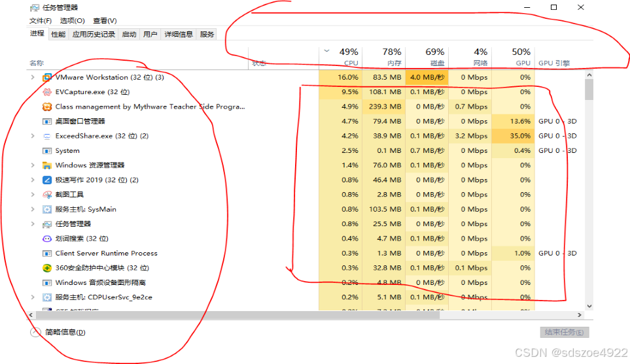Image resolution: width=630 pixels, height=364 pixels.
Task: Click the VMware Workstation process icon
Action: [x=47, y=78]
